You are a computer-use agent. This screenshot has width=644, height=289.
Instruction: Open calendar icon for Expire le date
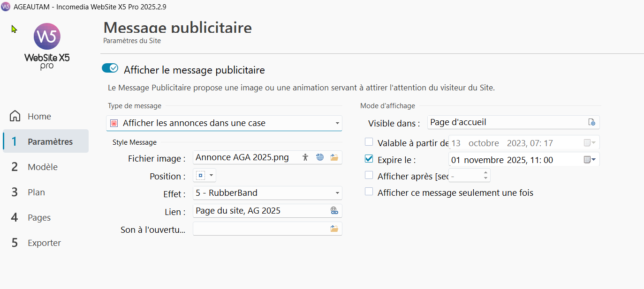coord(590,160)
